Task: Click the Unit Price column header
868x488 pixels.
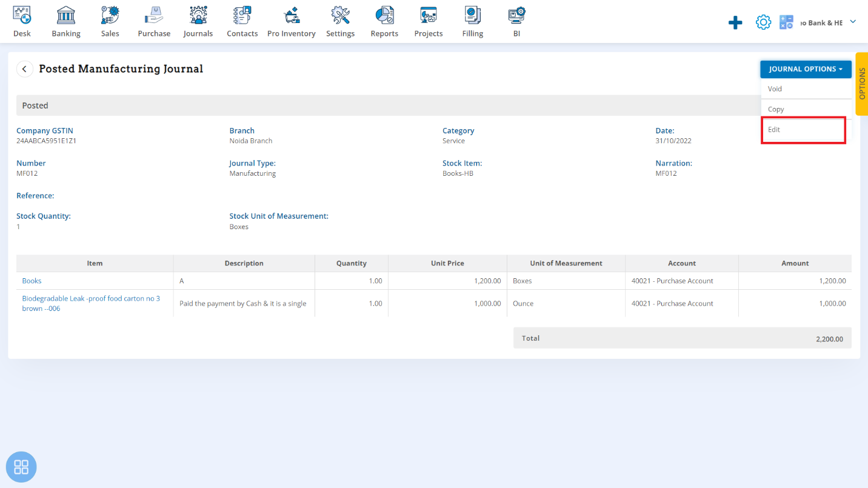Action: tap(447, 263)
